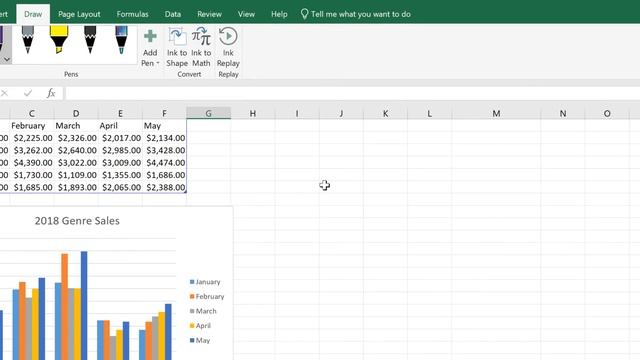Select cell with $4,390.00
The width and height of the screenshot is (640, 360).
point(31,162)
